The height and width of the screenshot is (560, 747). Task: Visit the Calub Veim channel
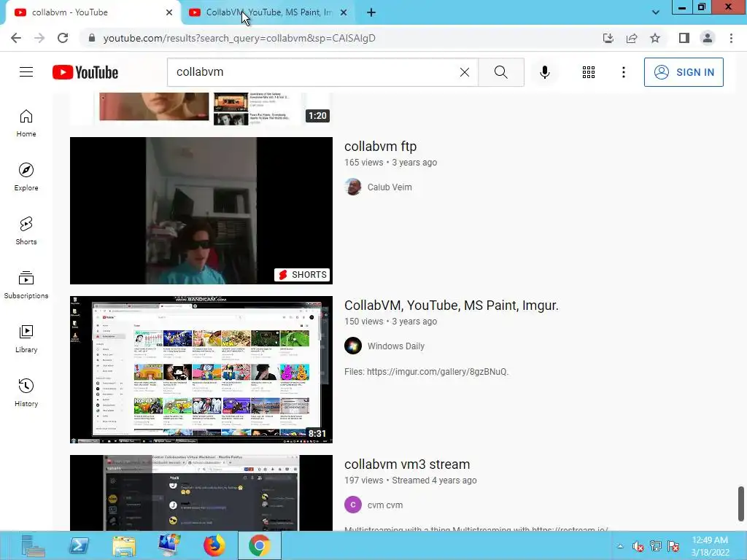click(390, 187)
